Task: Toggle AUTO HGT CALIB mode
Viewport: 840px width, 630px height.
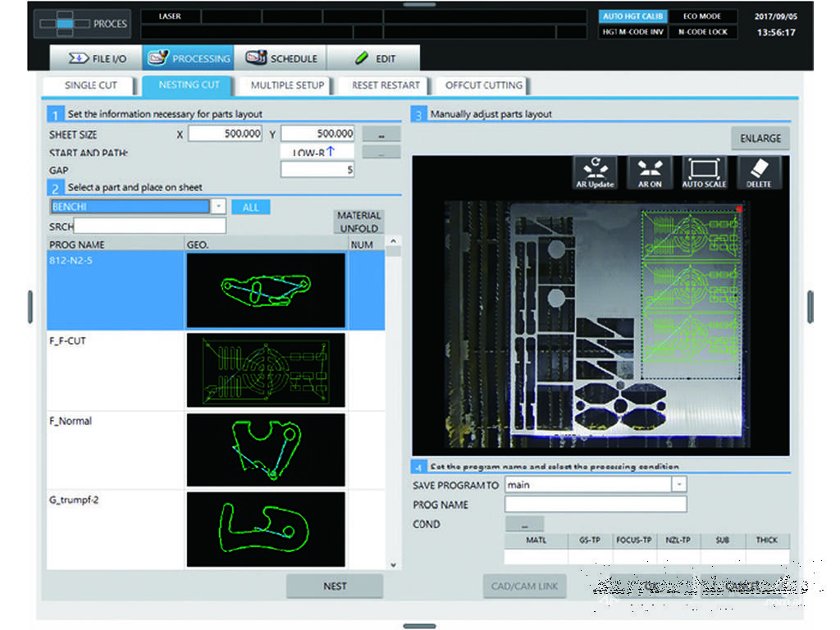Action: 633,16
